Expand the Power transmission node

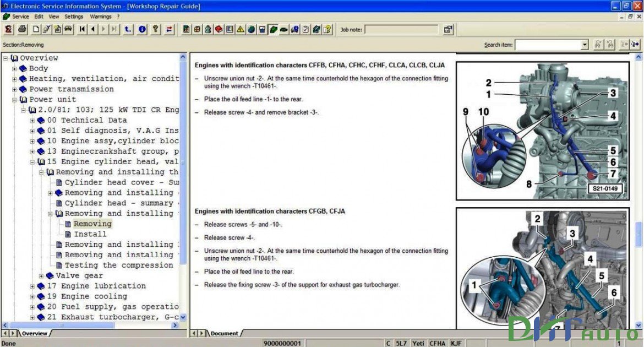click(x=14, y=89)
